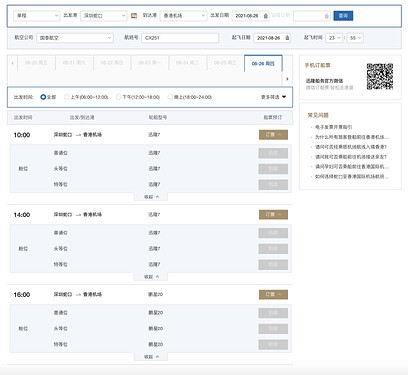408x375 pixels.
Task: Go to next dates with right arrow
Action: pyautogui.click(x=287, y=79)
